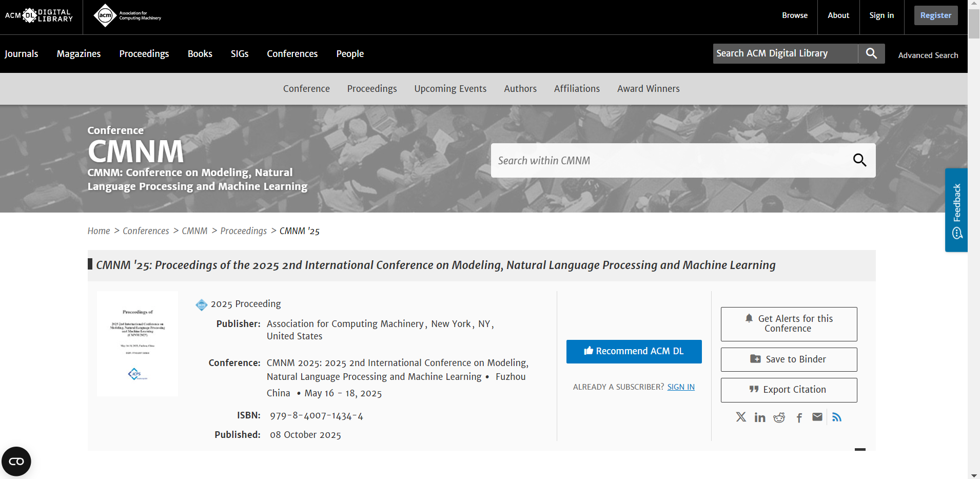Switch to the Award Winners tab
The height and width of the screenshot is (479, 980).
[x=649, y=89]
